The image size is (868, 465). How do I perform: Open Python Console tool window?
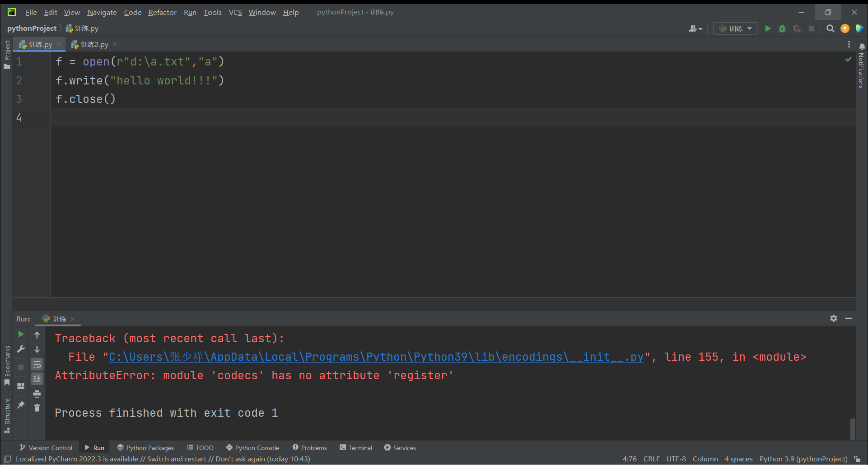coord(252,447)
